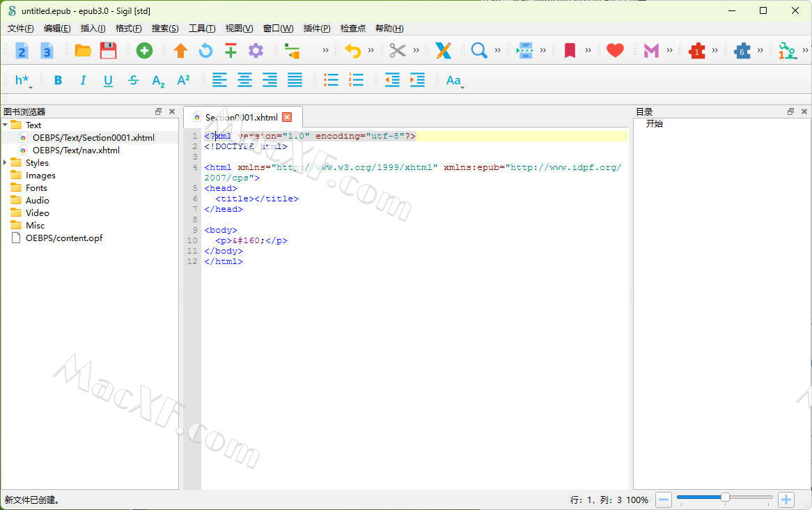Decrease indent level

[x=393, y=80]
